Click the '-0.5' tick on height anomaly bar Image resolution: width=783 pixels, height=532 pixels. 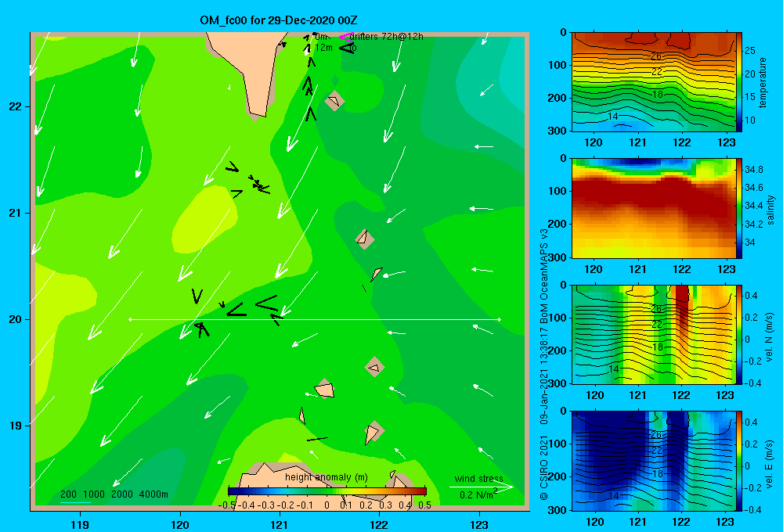tap(227, 505)
